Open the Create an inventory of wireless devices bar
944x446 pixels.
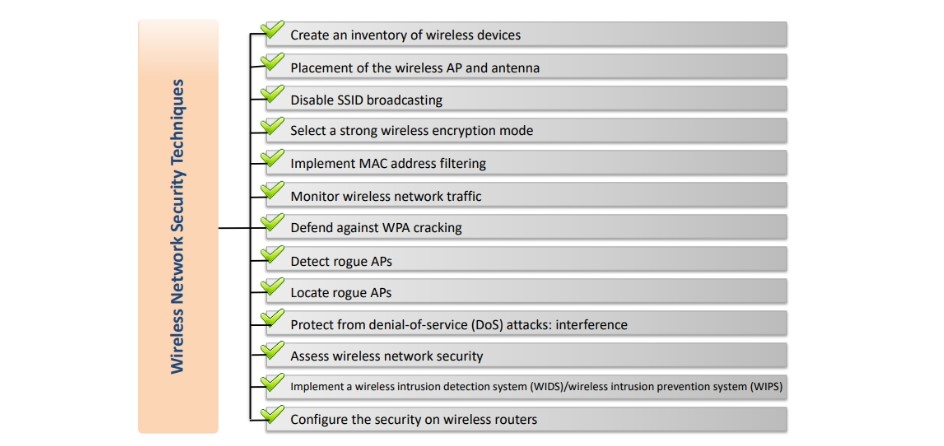[526, 34]
